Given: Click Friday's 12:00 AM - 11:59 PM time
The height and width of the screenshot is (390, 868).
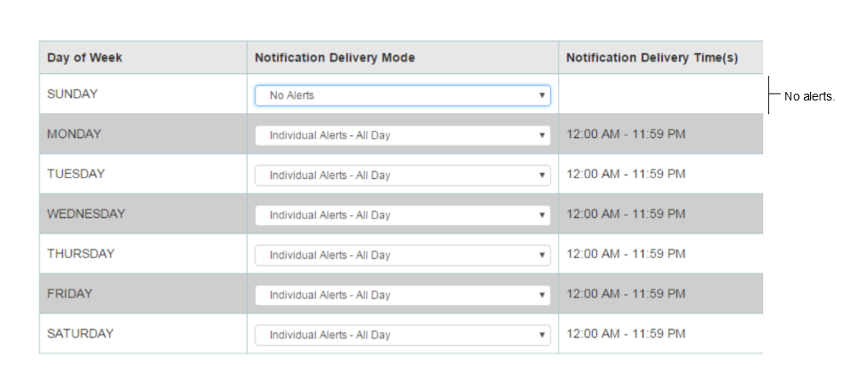Looking at the screenshot, I should pyautogui.click(x=625, y=293).
